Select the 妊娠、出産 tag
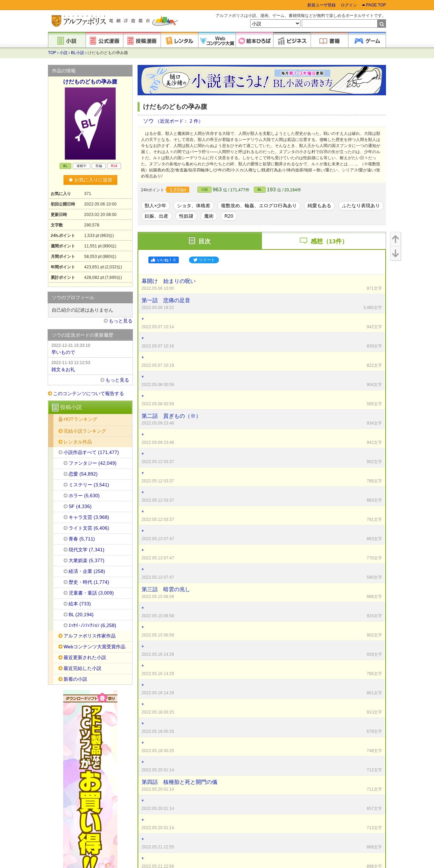 point(156,216)
